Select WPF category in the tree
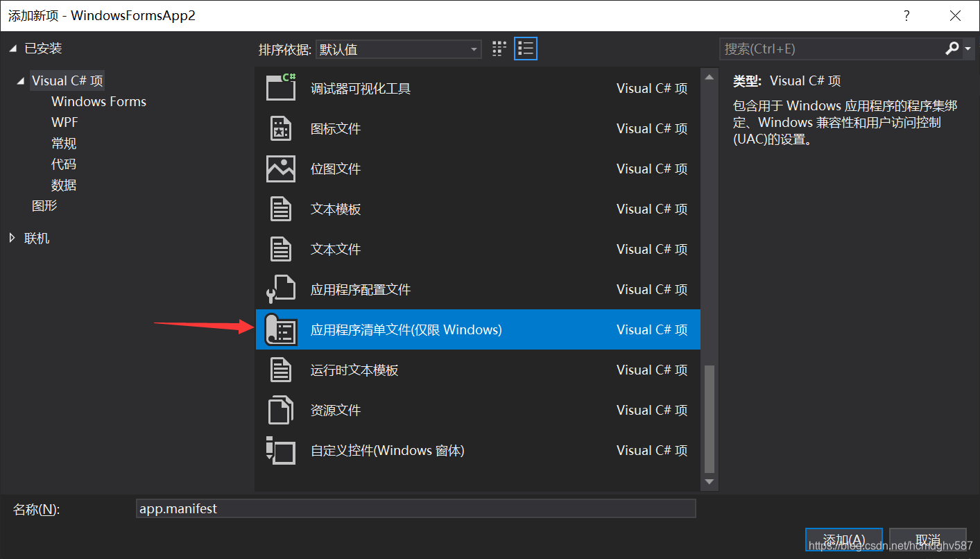This screenshot has height=559, width=980. coord(65,122)
